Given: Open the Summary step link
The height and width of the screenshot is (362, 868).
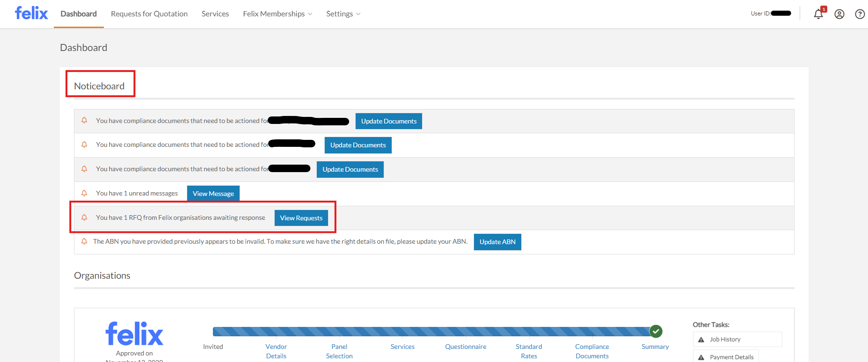Looking at the screenshot, I should (655, 347).
